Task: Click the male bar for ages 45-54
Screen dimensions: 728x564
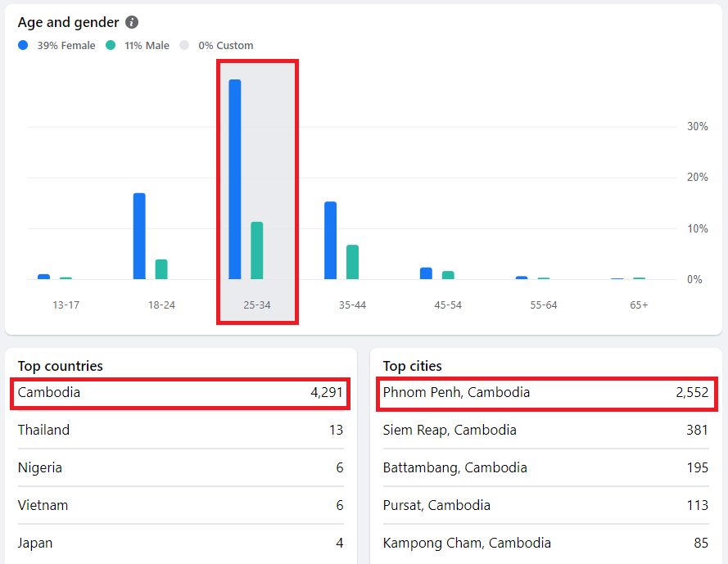Action: pos(448,275)
